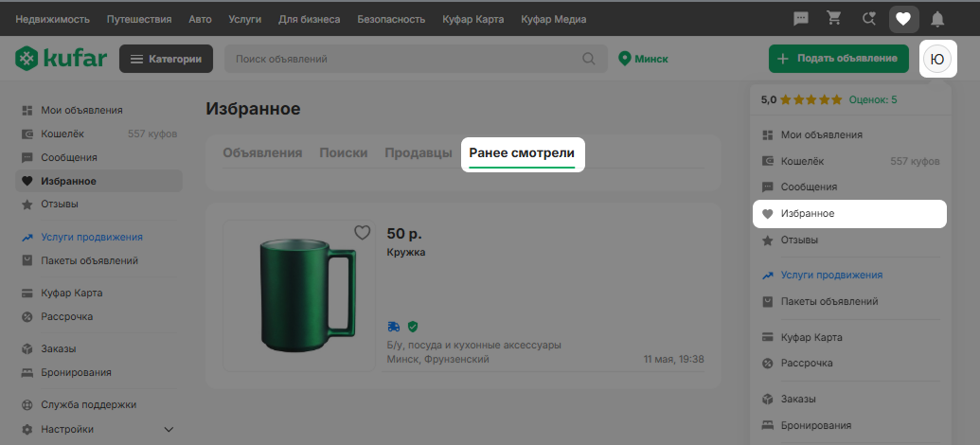The height and width of the screenshot is (445, 980).
Task: Click the Kufar logo
Action: point(62,59)
